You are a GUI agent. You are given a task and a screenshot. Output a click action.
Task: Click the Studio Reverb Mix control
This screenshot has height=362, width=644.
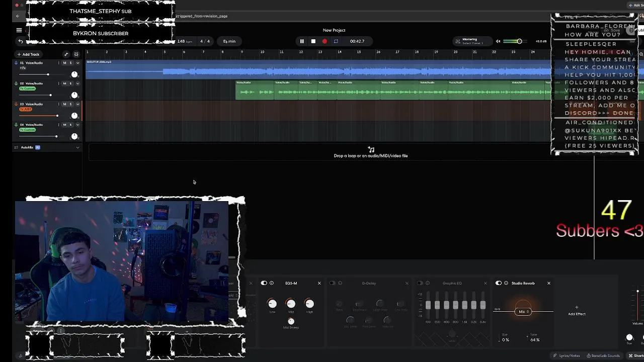click(523, 311)
